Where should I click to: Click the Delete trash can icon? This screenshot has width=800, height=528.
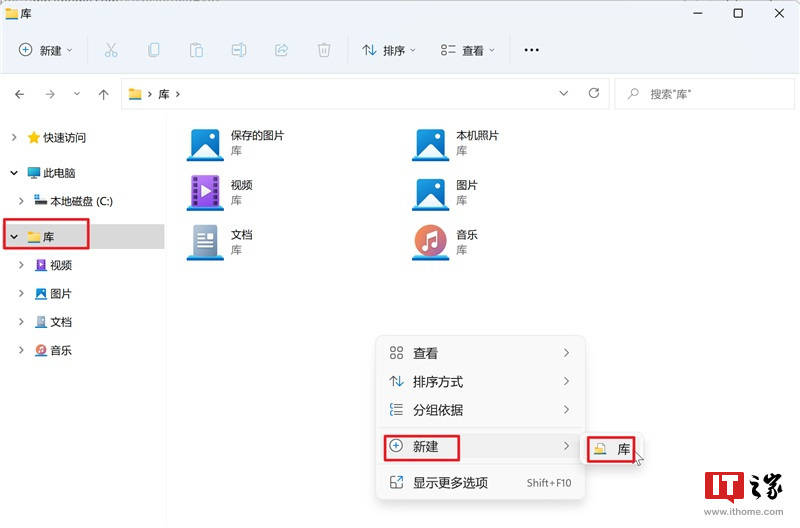323,50
